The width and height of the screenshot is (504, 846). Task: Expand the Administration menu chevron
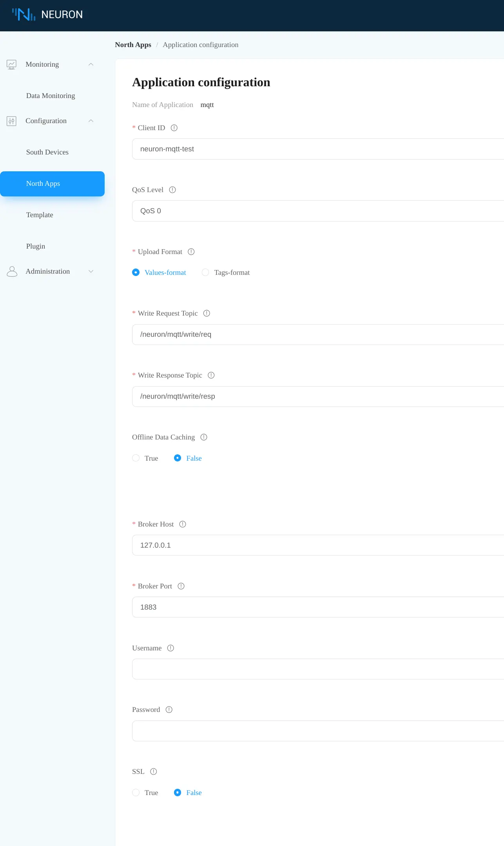pyautogui.click(x=91, y=271)
